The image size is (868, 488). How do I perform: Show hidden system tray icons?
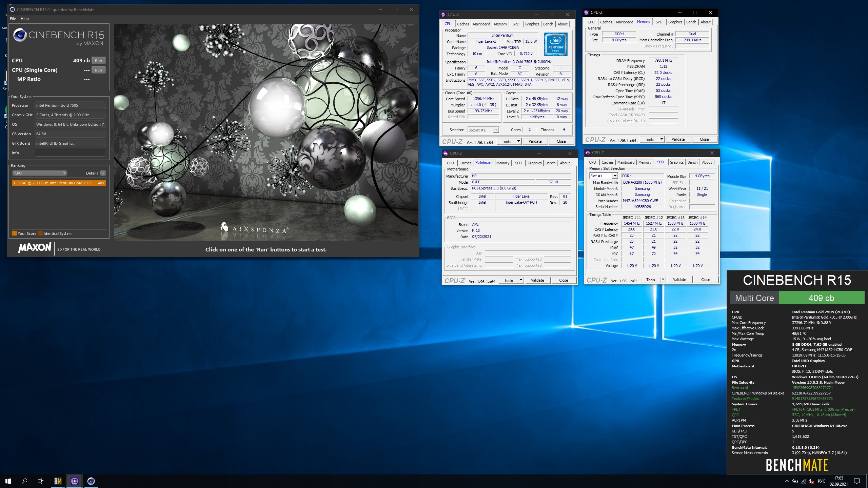787,481
